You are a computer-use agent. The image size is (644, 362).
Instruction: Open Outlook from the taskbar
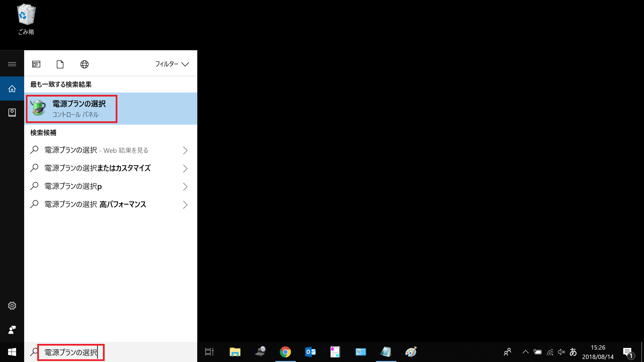311,352
